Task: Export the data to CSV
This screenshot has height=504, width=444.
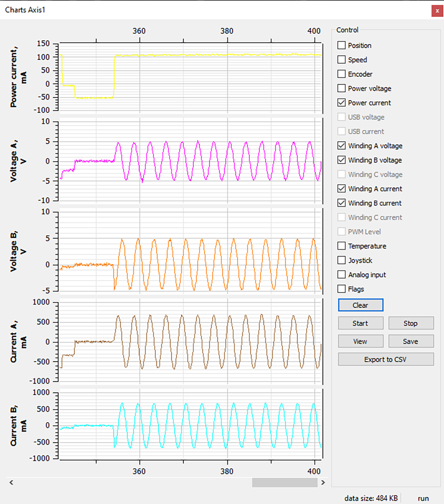Action: (385, 359)
